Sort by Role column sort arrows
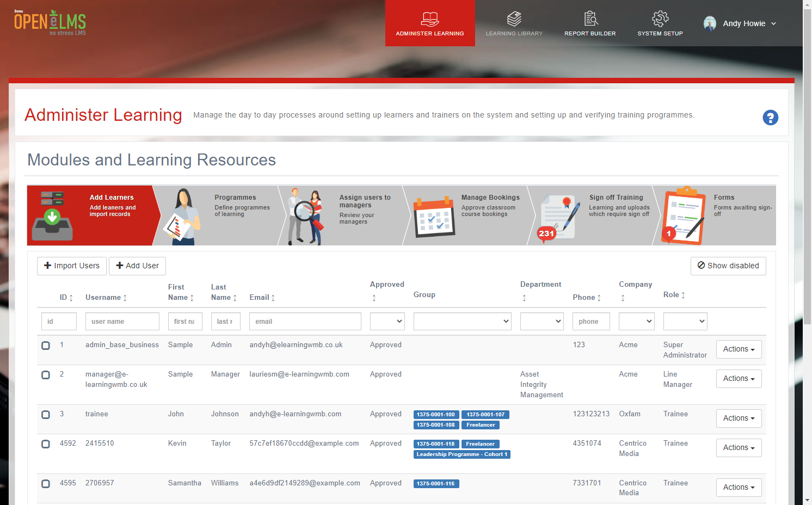 tap(684, 295)
